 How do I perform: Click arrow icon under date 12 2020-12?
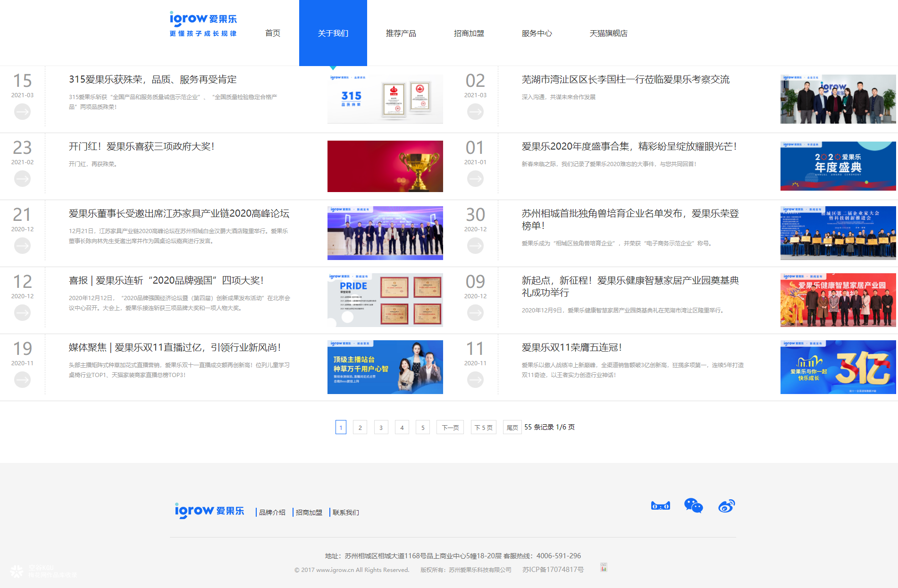click(x=22, y=313)
